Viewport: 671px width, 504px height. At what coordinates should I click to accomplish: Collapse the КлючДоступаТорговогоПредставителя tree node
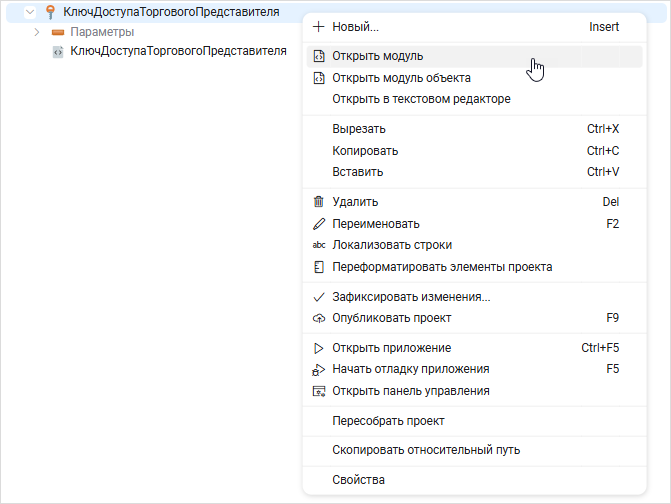click(x=30, y=12)
